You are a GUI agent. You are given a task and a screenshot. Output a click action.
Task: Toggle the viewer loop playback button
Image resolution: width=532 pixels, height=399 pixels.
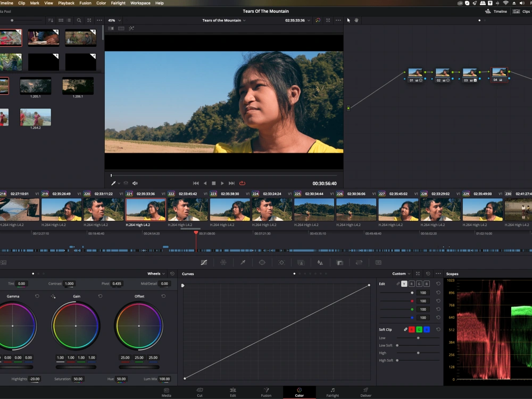[242, 183]
